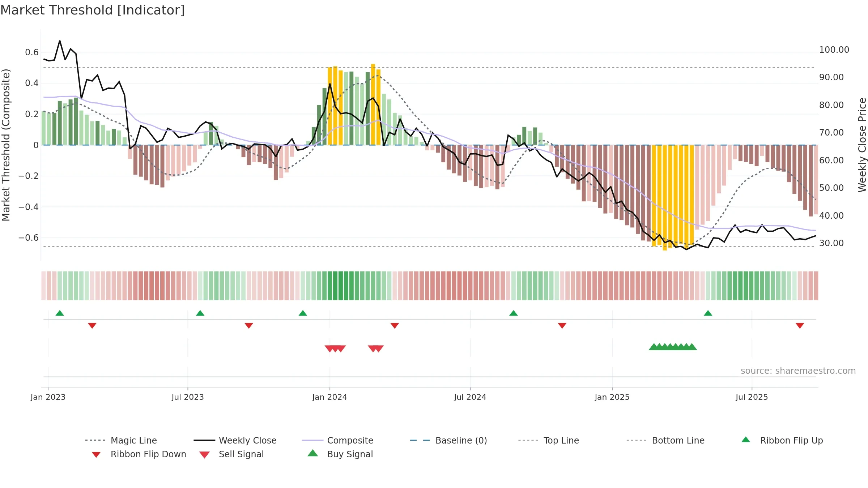This screenshot has height=488, width=868.
Task: Click the Jan 2025 x-axis label
Action: pos(612,397)
